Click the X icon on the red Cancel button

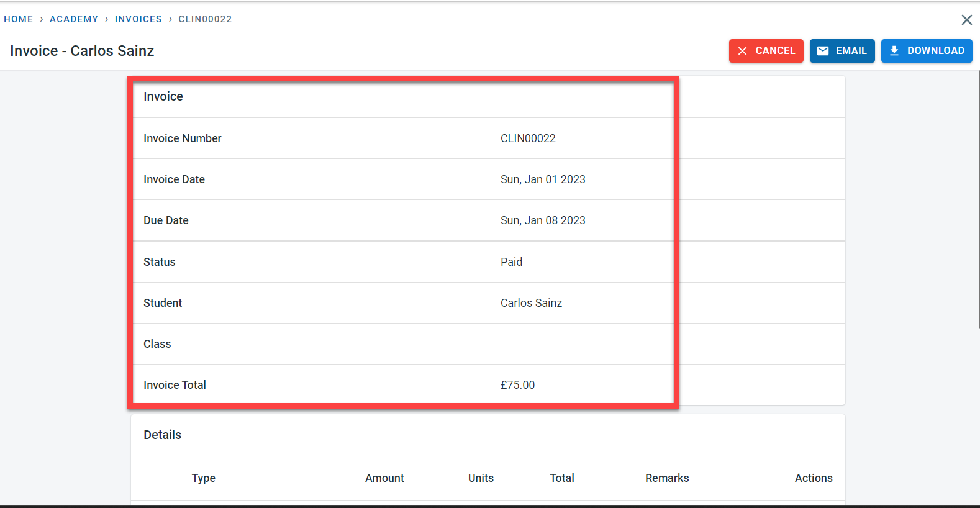click(742, 51)
